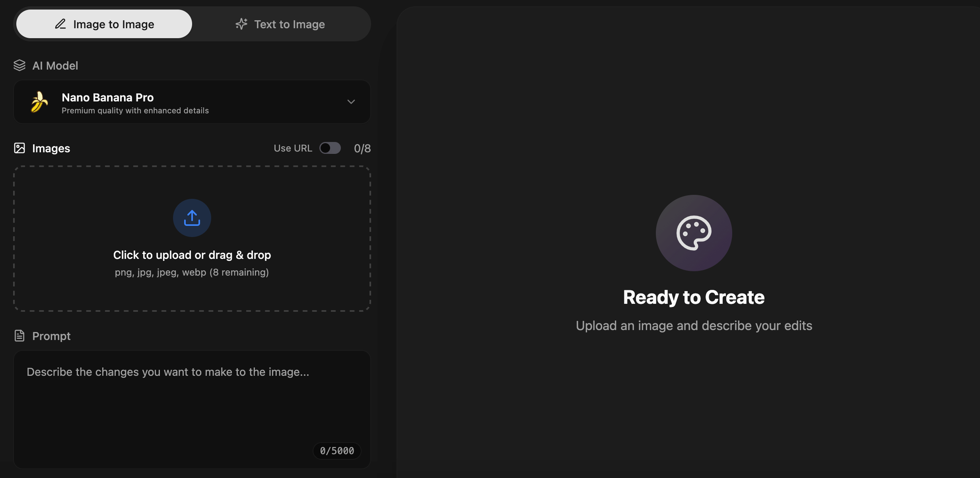Click the document icon beside Prompt label
The image size is (980, 478).
click(x=19, y=335)
